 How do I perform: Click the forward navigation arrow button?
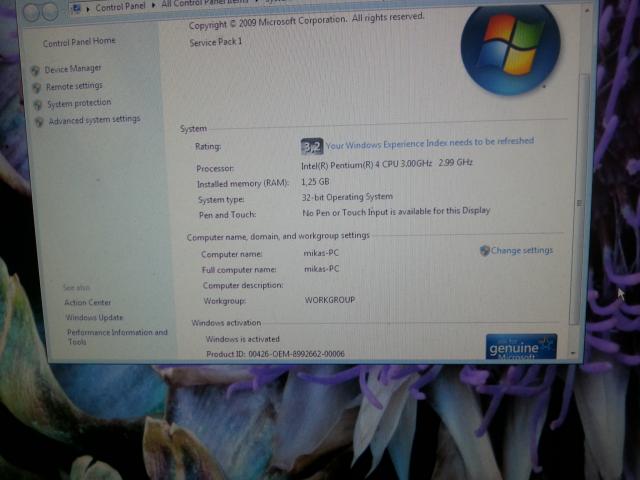[x=49, y=12]
